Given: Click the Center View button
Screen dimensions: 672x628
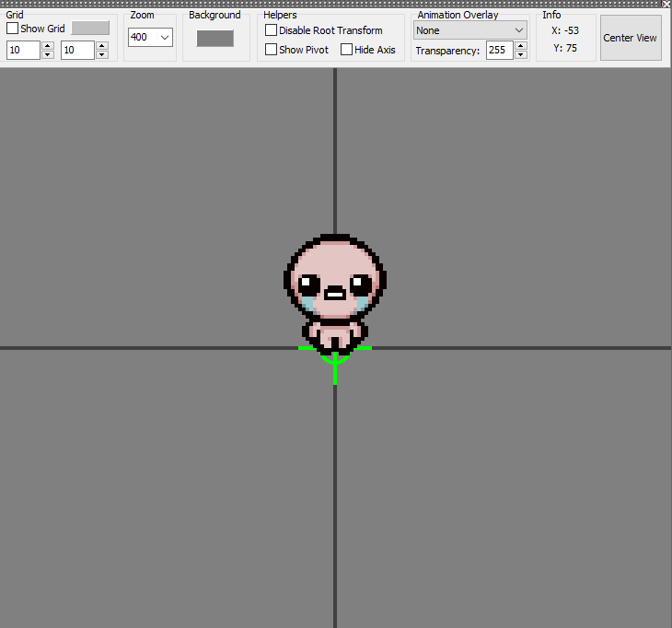Looking at the screenshot, I should click(631, 38).
